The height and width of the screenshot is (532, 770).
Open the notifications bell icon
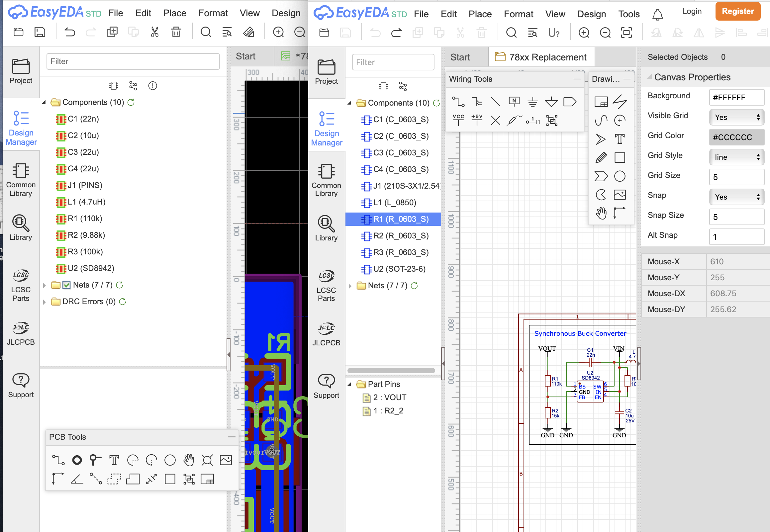pos(657,14)
